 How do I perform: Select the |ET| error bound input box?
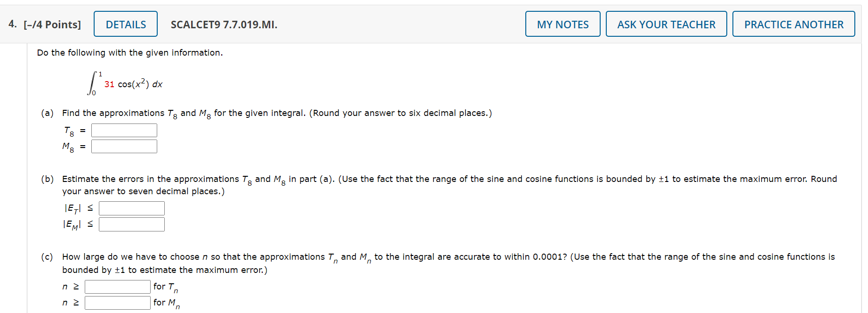(x=131, y=208)
